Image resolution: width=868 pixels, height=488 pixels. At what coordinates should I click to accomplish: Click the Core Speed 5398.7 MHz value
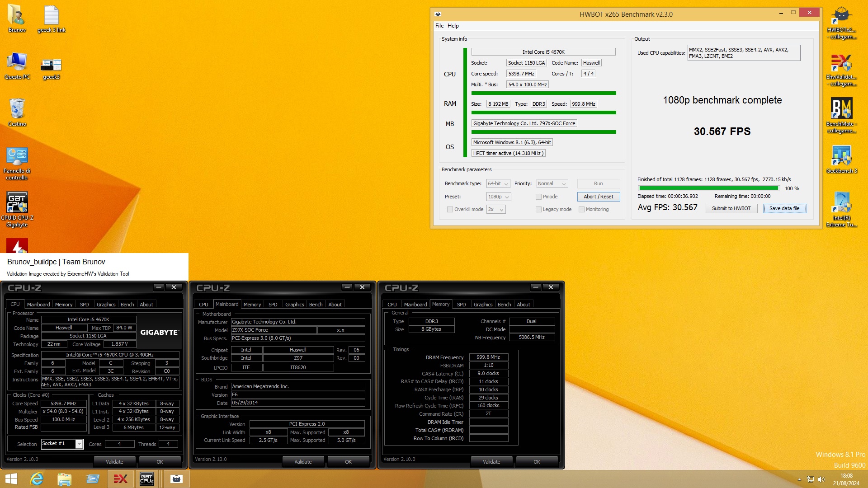tap(63, 404)
